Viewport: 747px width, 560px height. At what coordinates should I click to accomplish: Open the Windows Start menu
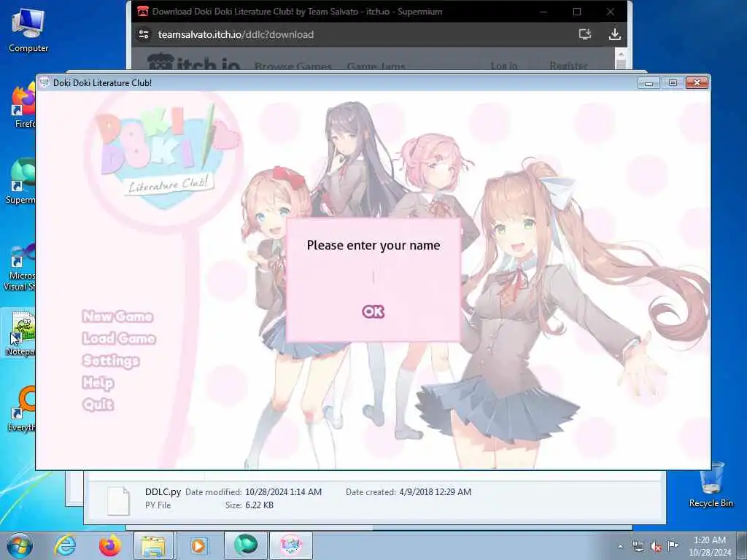(20, 545)
